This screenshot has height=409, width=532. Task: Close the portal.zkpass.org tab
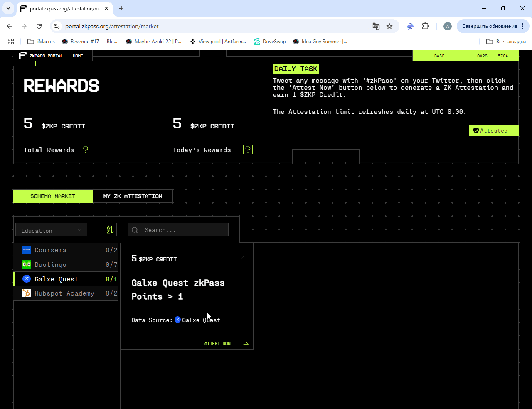click(x=106, y=8)
